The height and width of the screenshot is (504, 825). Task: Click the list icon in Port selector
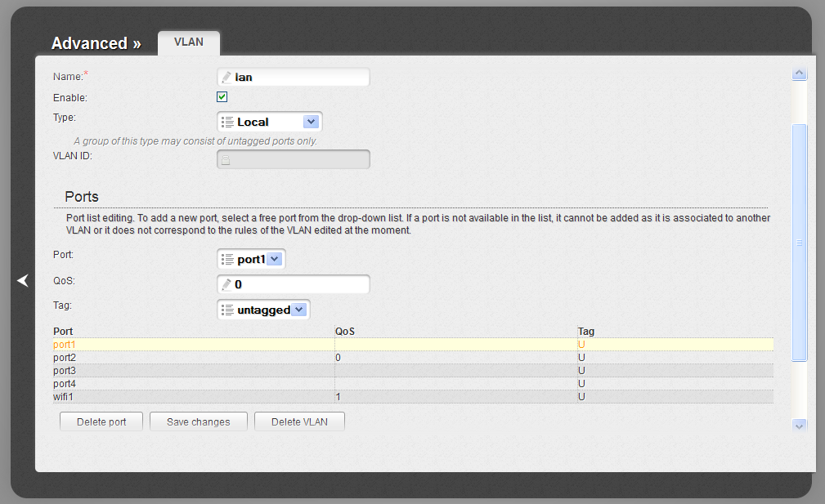[x=227, y=259]
